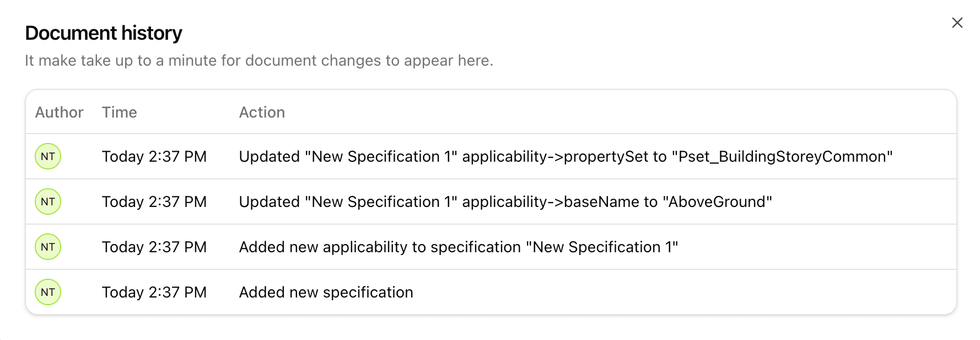Click the NT avatar for the baseName update
The image size is (980, 340).
(x=48, y=202)
